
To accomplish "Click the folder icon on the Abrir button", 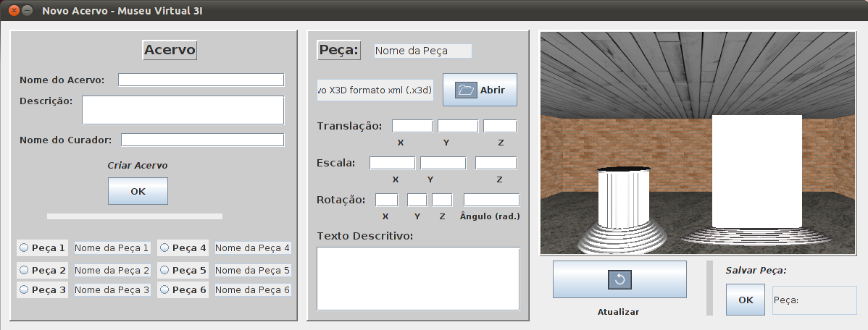I will (466, 90).
